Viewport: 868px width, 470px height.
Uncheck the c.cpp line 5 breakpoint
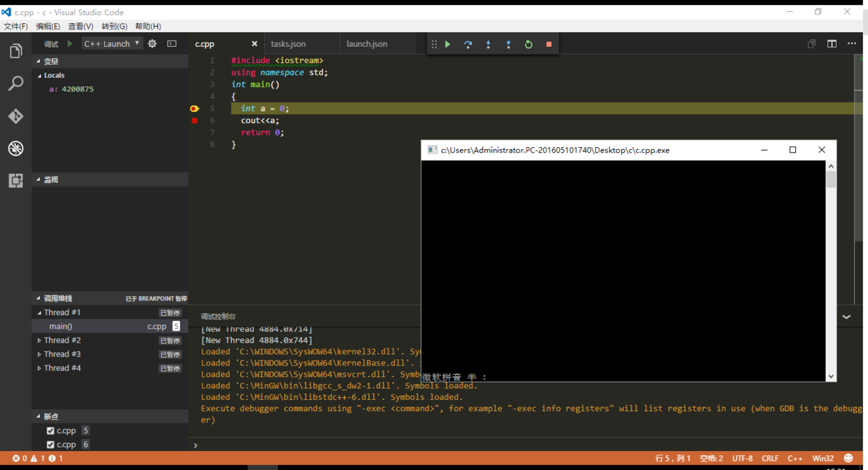click(50, 431)
